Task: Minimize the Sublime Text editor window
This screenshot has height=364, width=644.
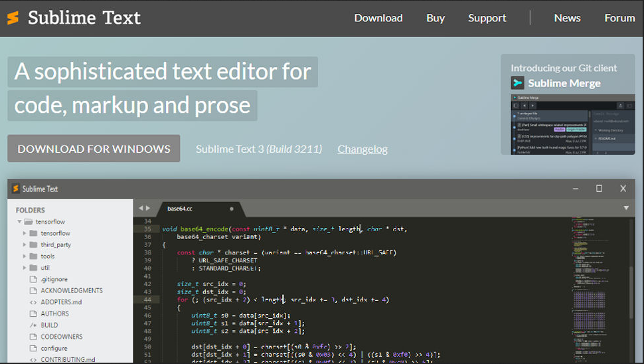Action: [x=576, y=189]
